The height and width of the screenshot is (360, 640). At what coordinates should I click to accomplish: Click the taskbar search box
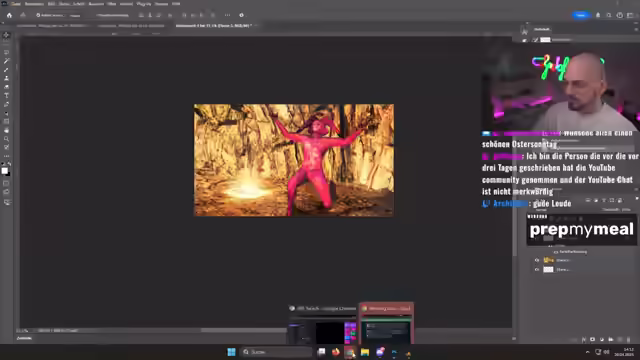tap(277, 352)
